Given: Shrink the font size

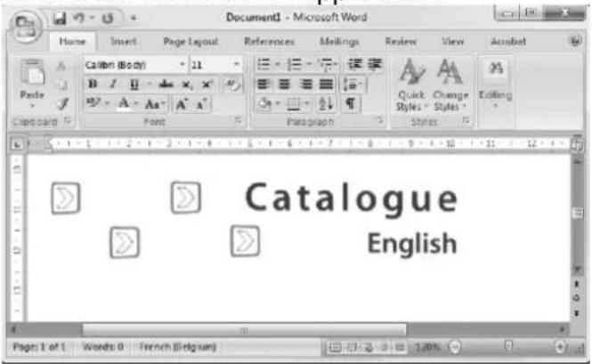Looking at the screenshot, I should 201,104.
